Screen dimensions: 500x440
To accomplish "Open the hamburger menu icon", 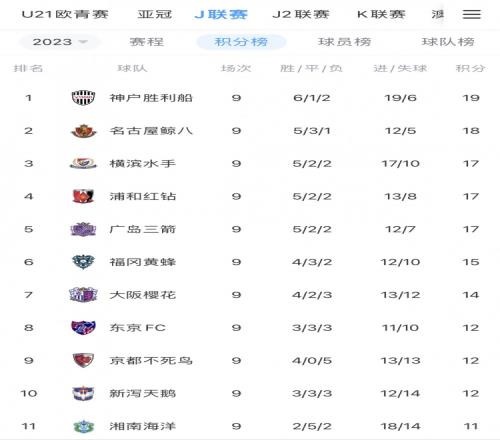I will (x=472, y=14).
